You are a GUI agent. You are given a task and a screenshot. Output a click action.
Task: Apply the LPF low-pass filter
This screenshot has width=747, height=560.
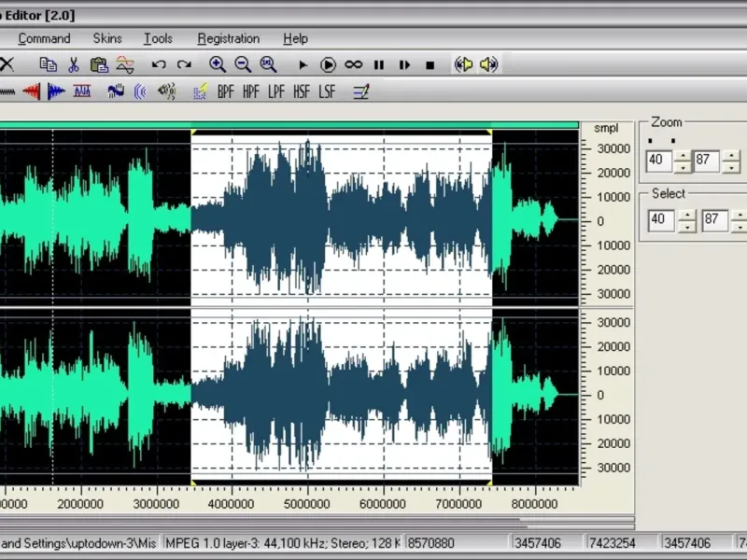[275, 91]
